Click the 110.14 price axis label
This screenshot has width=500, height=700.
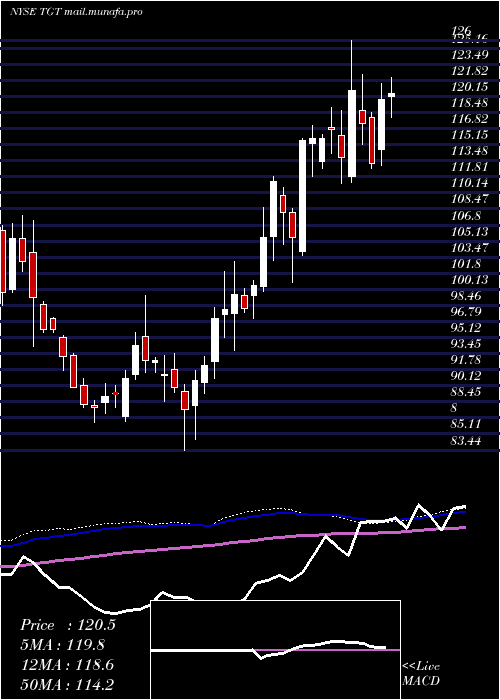click(x=469, y=184)
